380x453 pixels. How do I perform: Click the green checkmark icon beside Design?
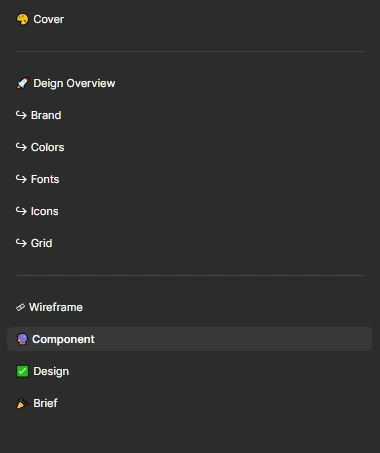click(x=22, y=371)
